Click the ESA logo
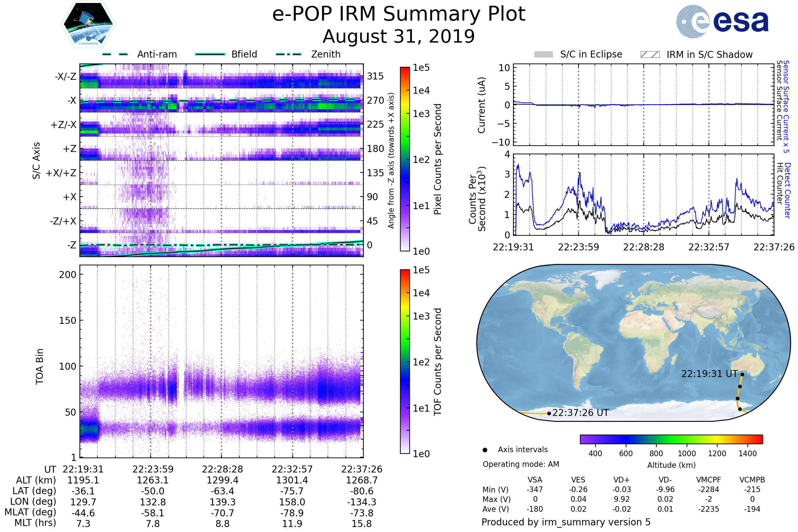The height and width of the screenshot is (532, 798). (x=723, y=21)
